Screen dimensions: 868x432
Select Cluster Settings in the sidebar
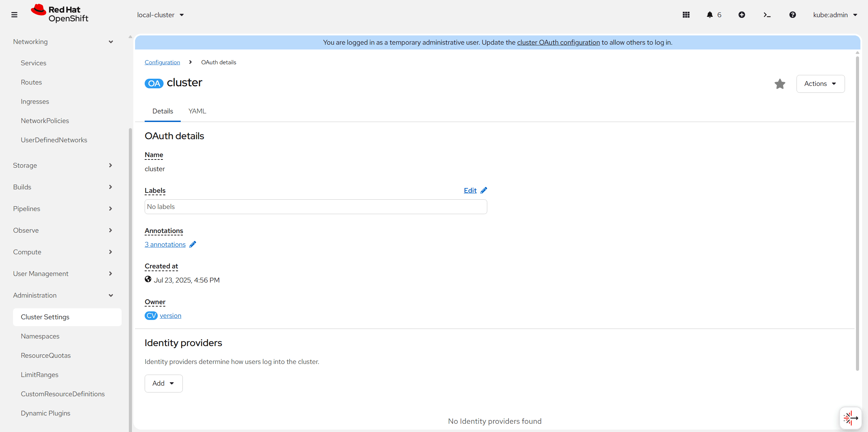point(67,317)
